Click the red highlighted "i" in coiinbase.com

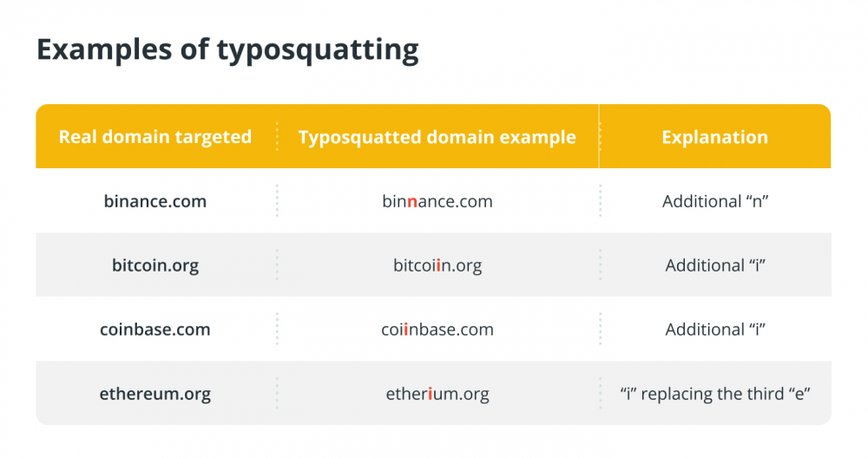406,329
